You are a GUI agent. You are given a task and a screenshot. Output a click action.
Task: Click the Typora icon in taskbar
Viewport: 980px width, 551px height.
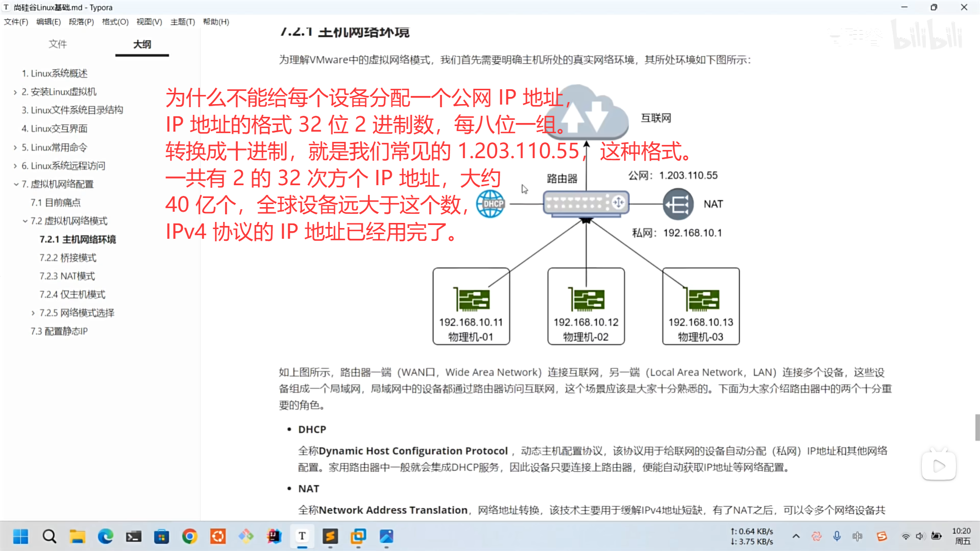tap(302, 536)
